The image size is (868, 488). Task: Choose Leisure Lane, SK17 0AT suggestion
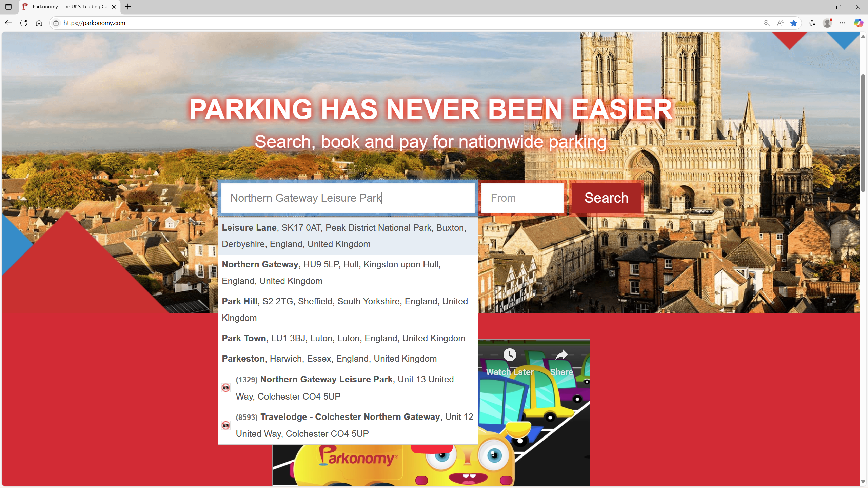pos(348,236)
